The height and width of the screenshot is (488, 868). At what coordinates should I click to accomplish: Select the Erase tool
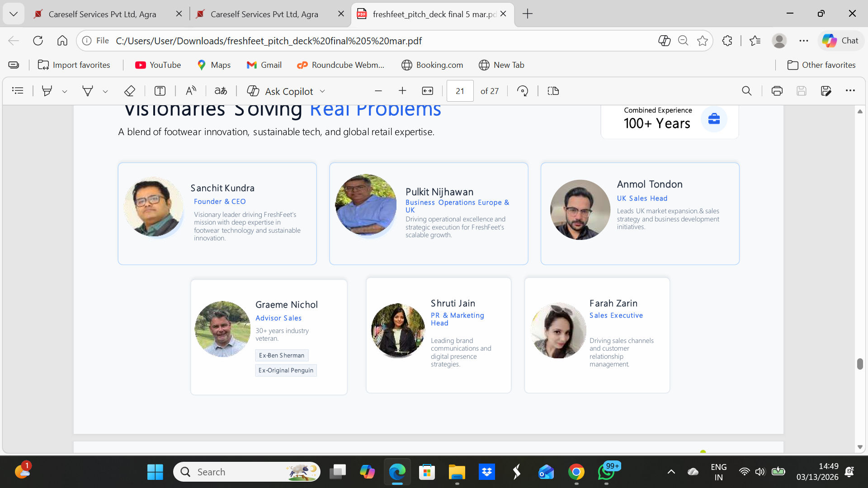[x=130, y=91]
